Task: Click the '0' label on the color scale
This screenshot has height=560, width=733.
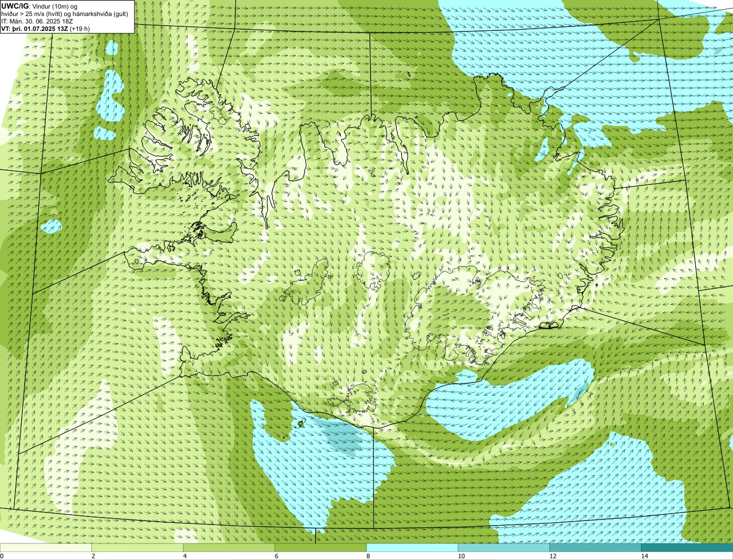Action: point(2,556)
